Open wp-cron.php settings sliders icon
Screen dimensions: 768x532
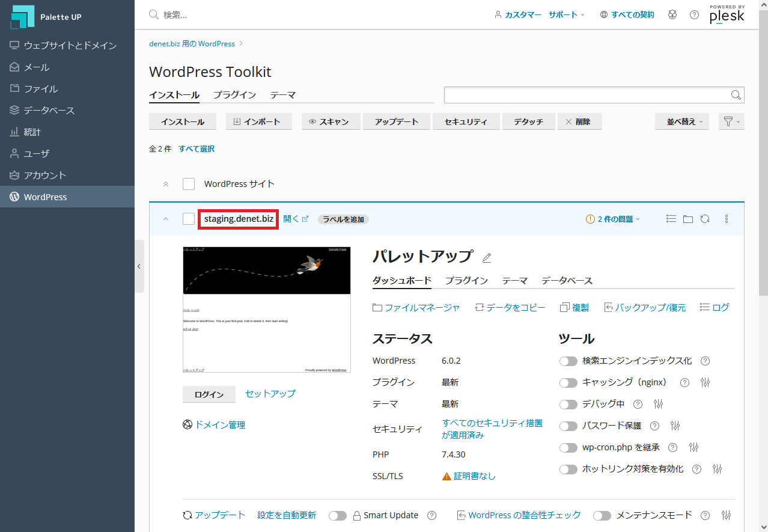click(694, 447)
